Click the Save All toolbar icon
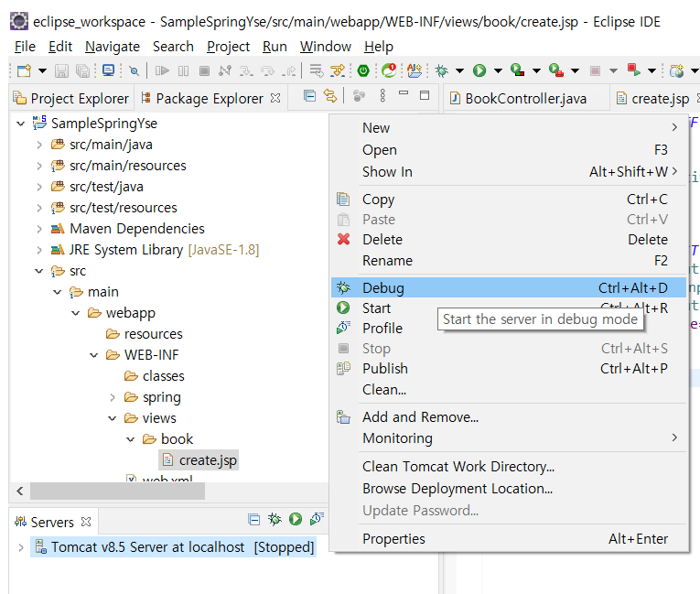The height and width of the screenshot is (594, 700). point(82,70)
